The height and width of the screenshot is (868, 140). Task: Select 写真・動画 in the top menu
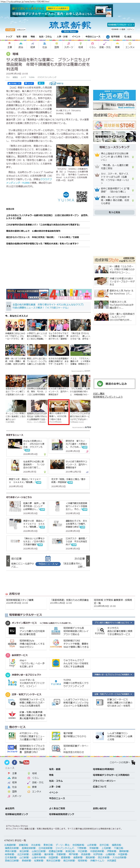21,36
